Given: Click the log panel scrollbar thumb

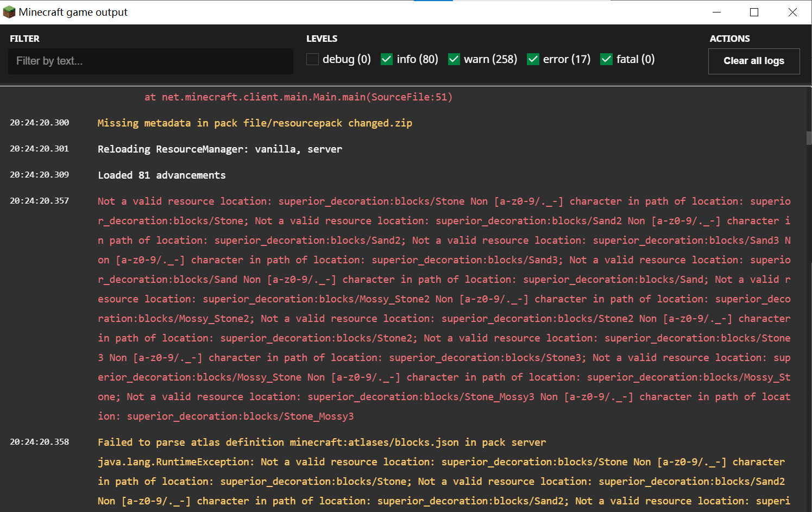Looking at the screenshot, I should (x=809, y=138).
